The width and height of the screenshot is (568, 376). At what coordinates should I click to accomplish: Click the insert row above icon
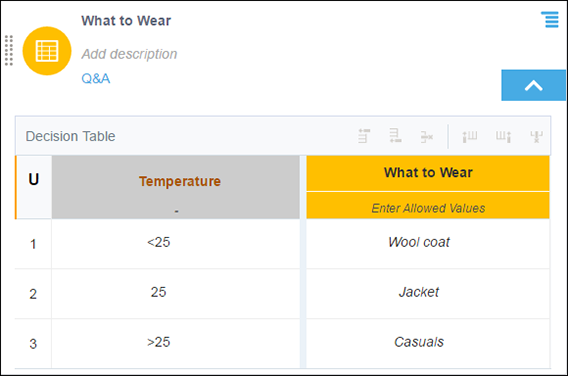[x=364, y=136]
